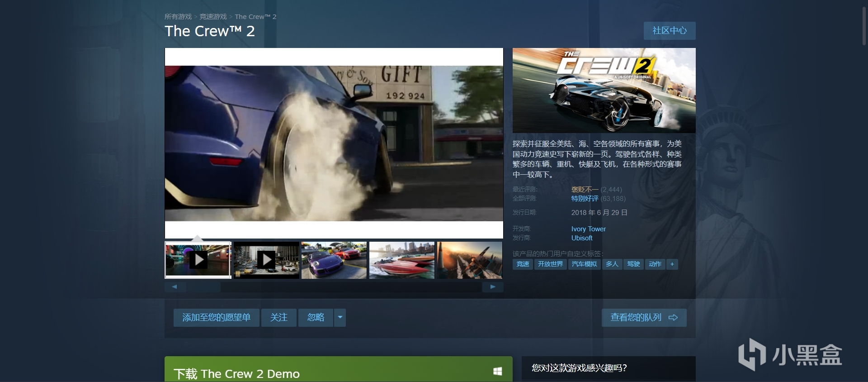The image size is (868, 382).
Task: Click the 关注 follow button
Action: pos(279,318)
